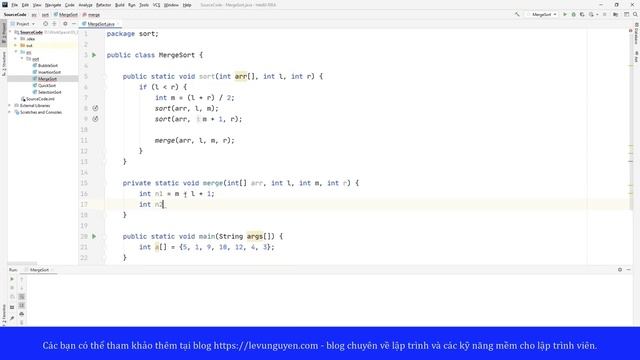Expand External Libraries

point(10,105)
